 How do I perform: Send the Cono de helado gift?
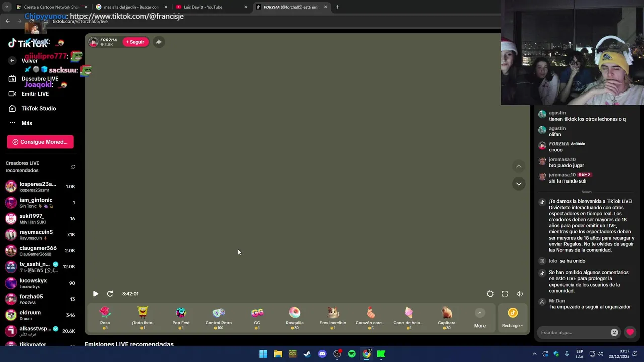tap(408, 318)
